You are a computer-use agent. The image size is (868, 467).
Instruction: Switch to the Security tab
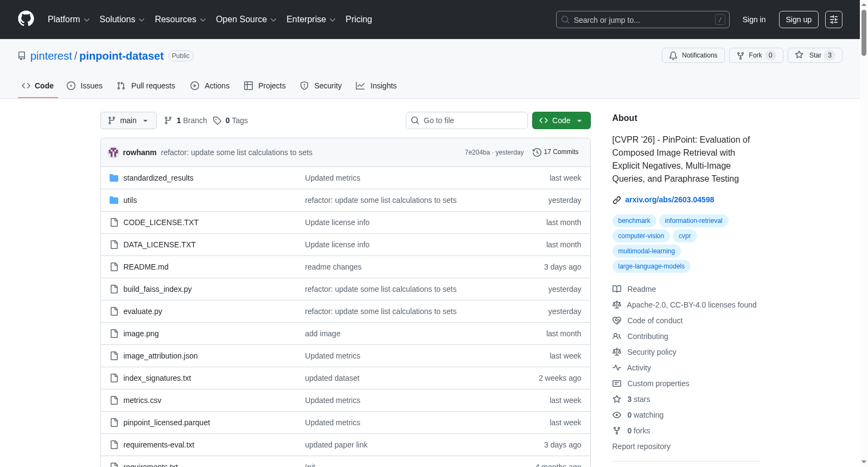point(321,86)
